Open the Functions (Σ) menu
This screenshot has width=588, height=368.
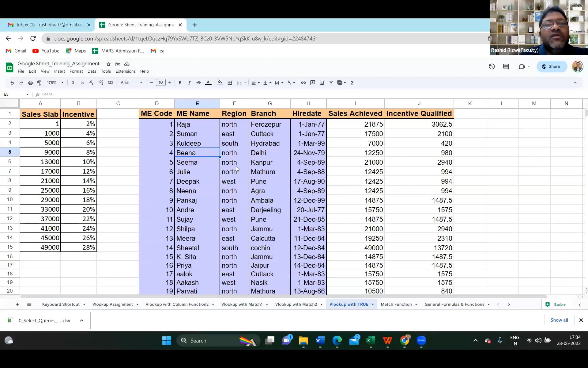pyautogui.click(x=352, y=82)
